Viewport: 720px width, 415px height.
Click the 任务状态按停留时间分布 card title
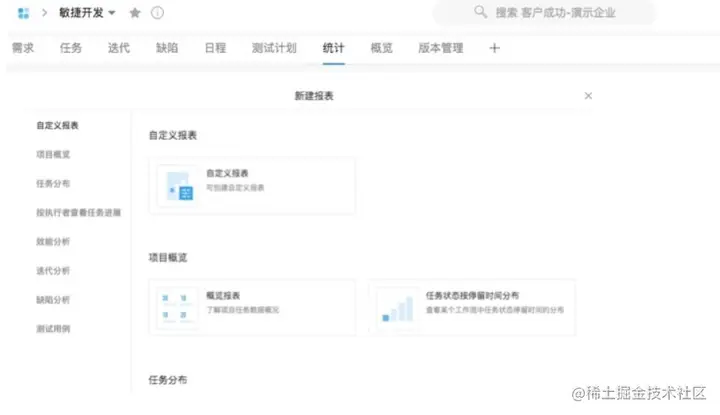click(472, 295)
